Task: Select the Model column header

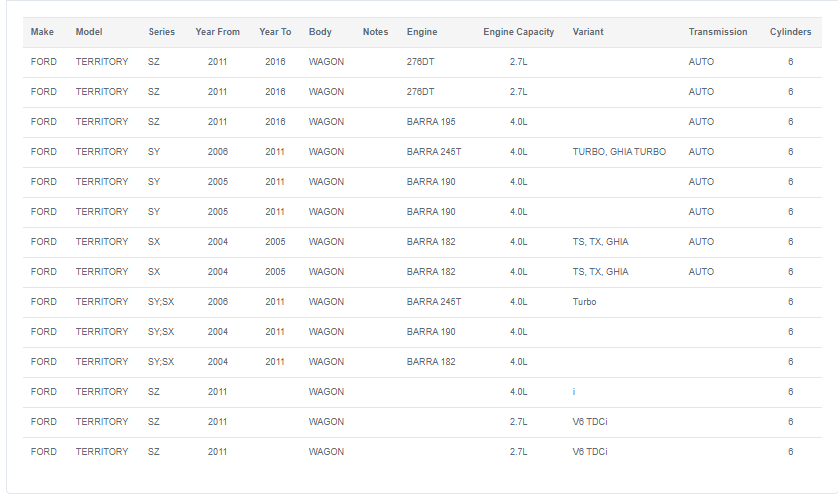Action: click(x=89, y=32)
